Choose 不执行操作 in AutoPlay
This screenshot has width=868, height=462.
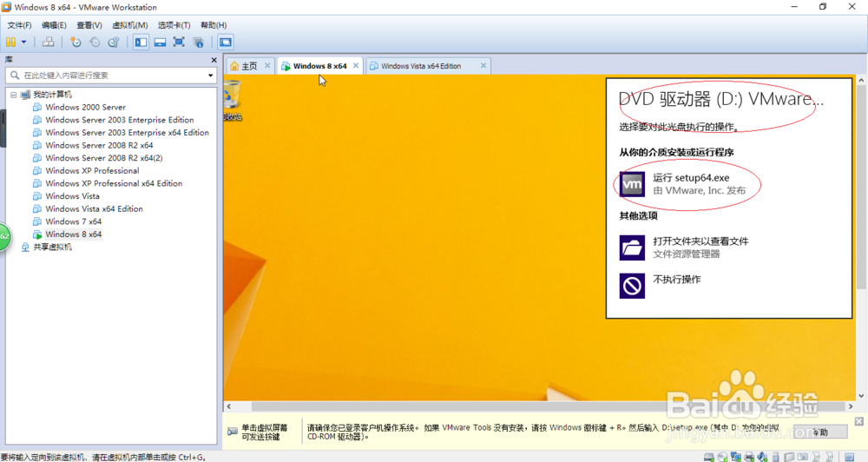pos(676,280)
